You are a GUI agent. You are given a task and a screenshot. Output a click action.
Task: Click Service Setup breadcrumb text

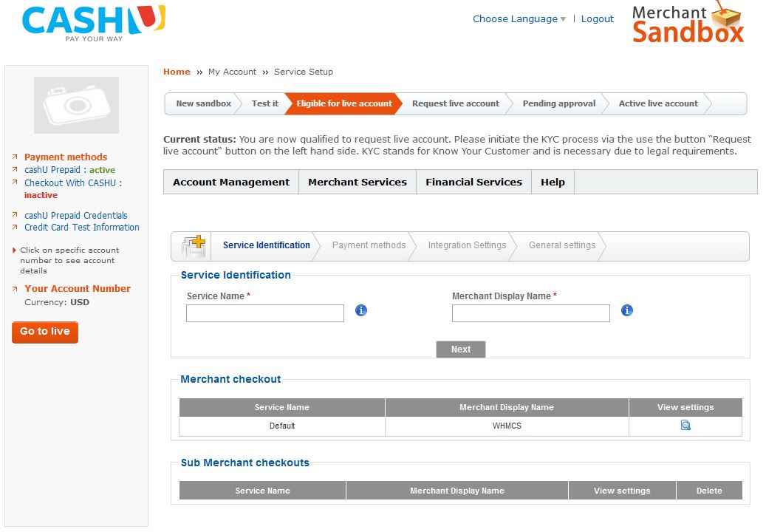[304, 72]
